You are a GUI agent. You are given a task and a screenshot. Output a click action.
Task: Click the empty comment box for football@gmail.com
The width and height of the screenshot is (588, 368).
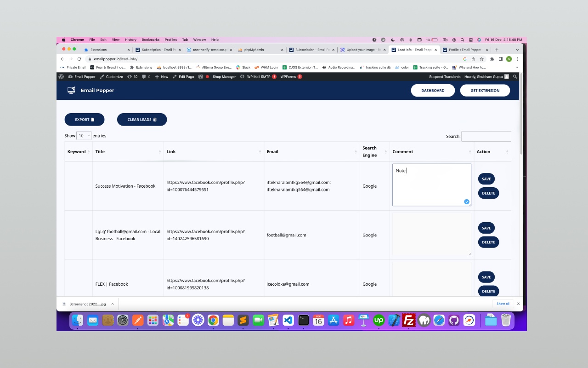432,234
